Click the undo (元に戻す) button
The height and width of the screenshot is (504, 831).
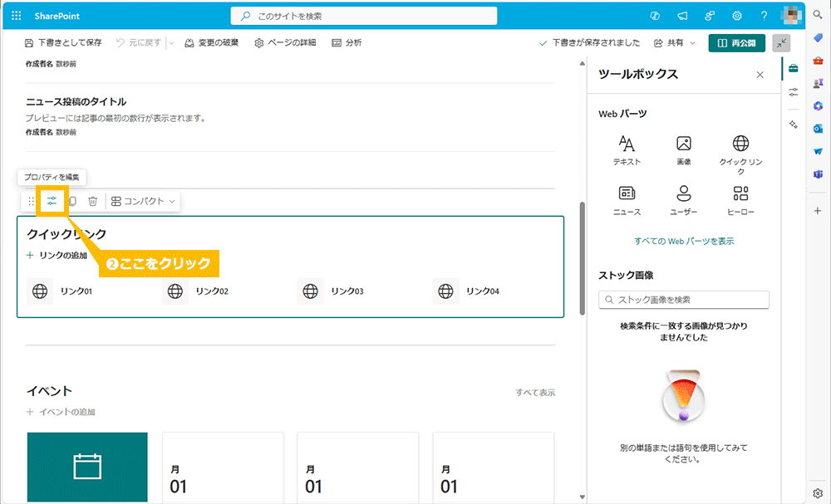138,43
